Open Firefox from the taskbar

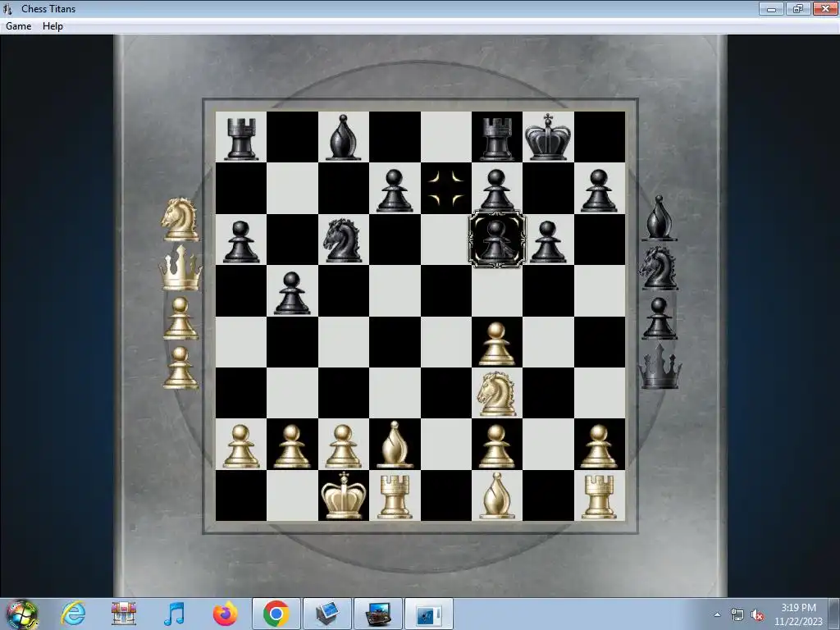coord(226,614)
